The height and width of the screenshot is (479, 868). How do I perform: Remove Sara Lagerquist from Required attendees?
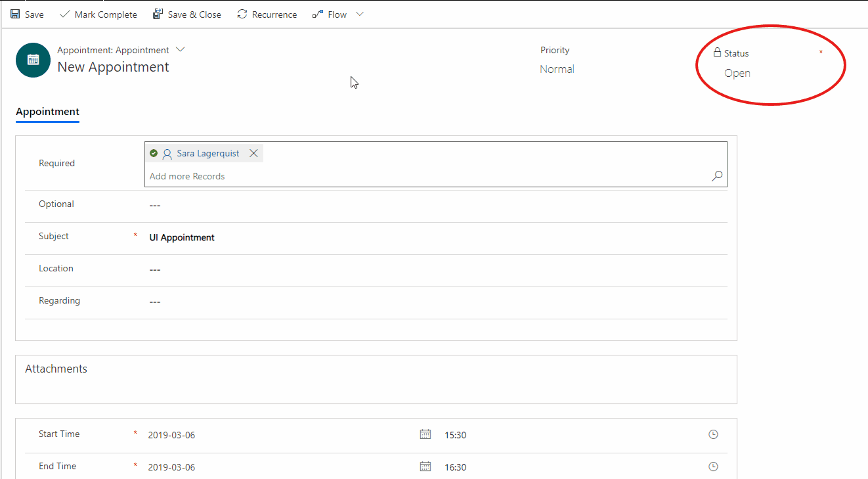click(253, 153)
